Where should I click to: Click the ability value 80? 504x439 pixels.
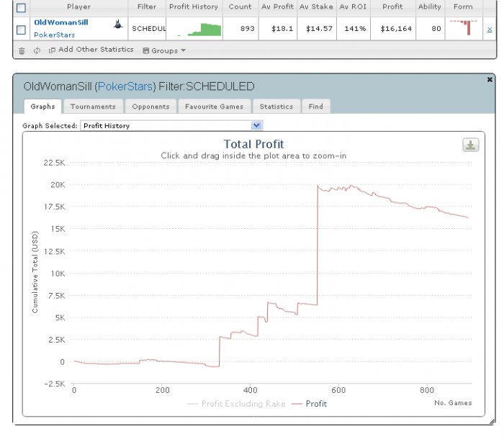(x=436, y=29)
